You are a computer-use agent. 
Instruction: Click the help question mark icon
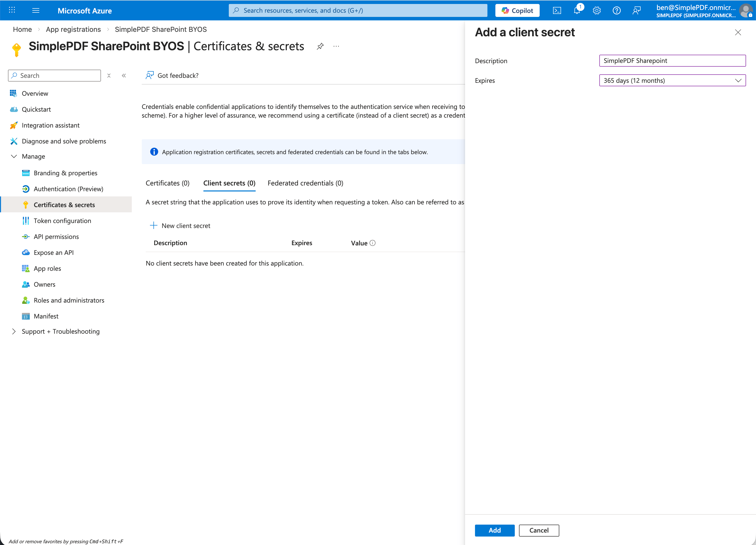coord(616,11)
